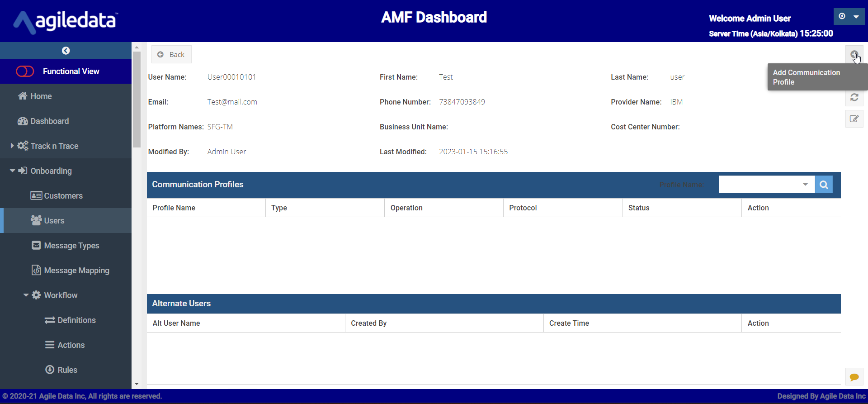Viewport: 868px width, 404px height.
Task: Collapse sidebar with the left arrow icon
Action: [66, 51]
